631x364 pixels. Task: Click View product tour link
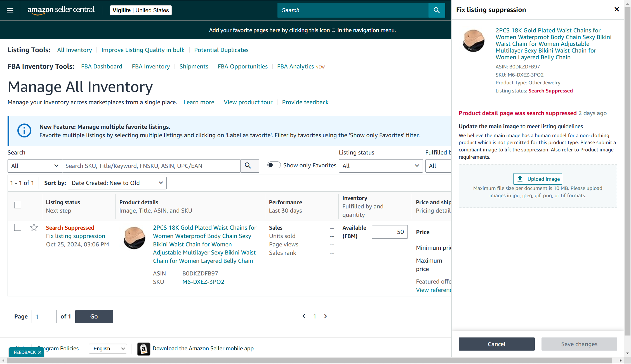coord(248,102)
